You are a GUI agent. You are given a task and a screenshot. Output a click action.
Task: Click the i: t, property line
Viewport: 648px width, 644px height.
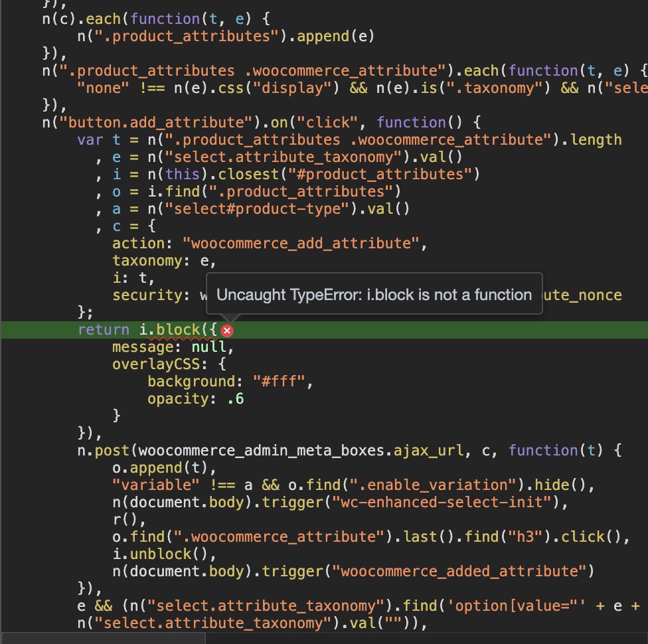[x=133, y=278]
